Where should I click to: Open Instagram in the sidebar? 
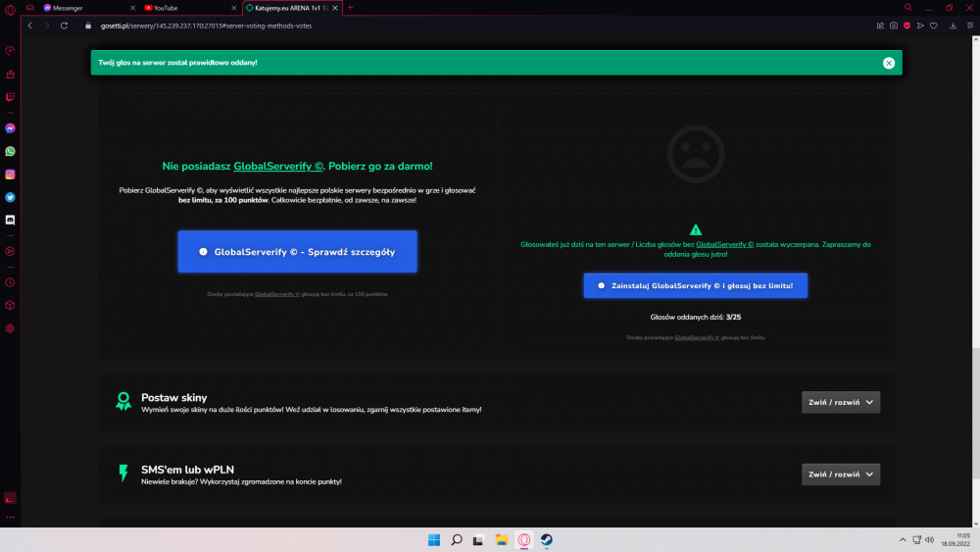point(10,175)
